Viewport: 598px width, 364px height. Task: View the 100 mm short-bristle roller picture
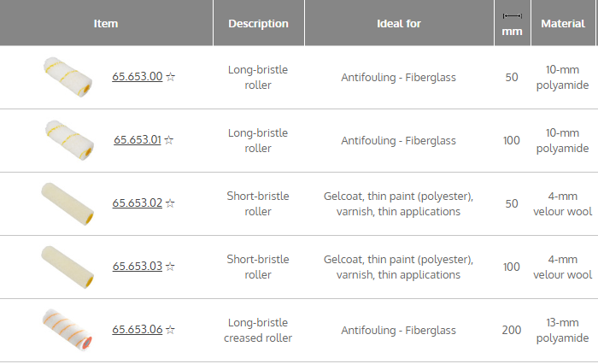point(67,267)
